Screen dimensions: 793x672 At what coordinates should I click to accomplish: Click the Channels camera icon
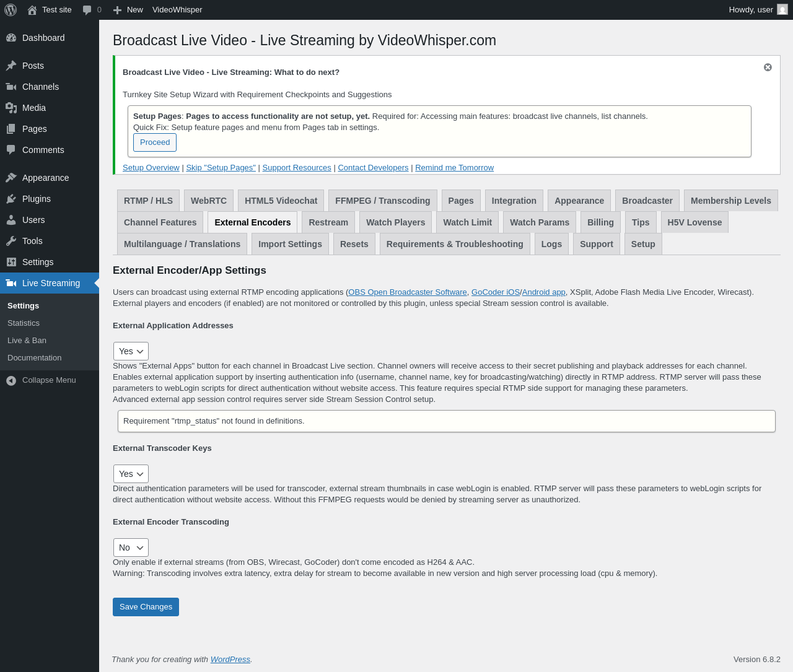click(x=11, y=87)
